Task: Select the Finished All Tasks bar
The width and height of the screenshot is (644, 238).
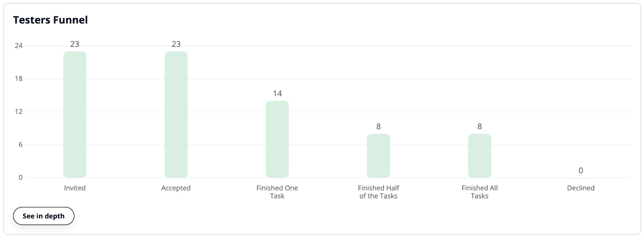Action: [x=479, y=156]
